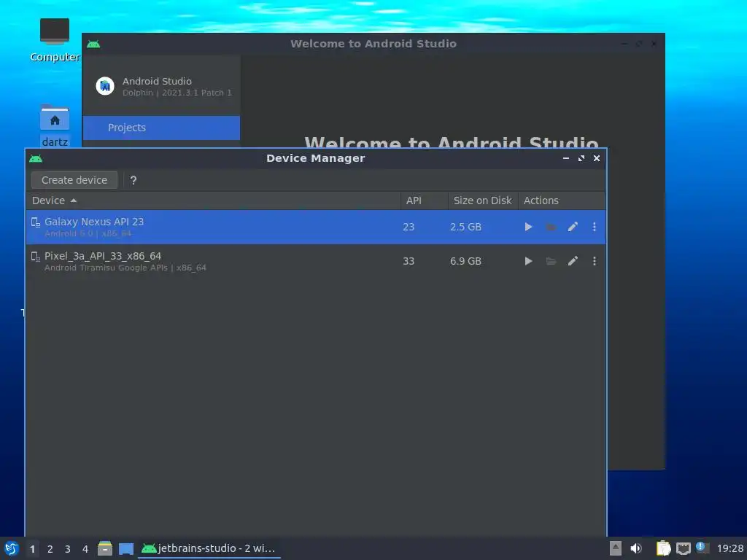This screenshot has width=747, height=560.
Task: Click the notification alert tray icon
Action: click(703, 548)
